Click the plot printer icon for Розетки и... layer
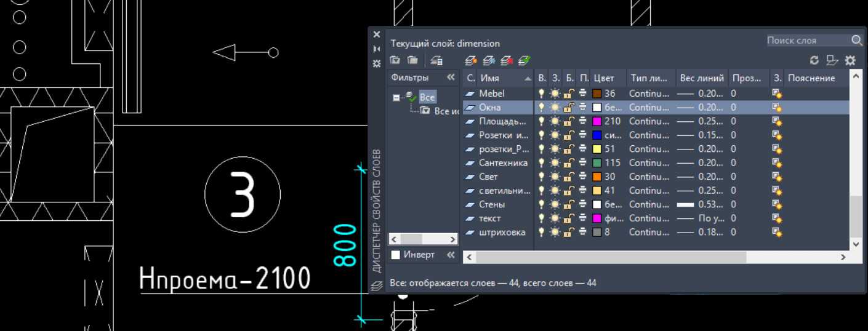This screenshot has height=331, width=868. [582, 135]
